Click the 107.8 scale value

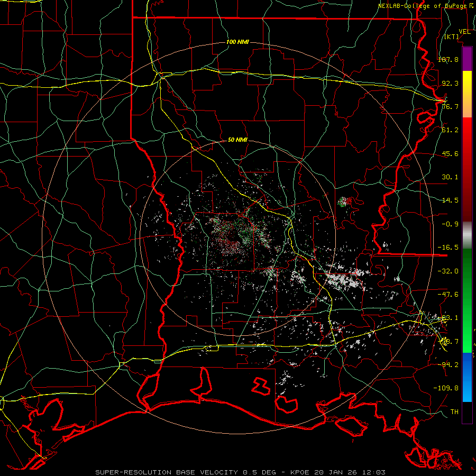click(448, 59)
